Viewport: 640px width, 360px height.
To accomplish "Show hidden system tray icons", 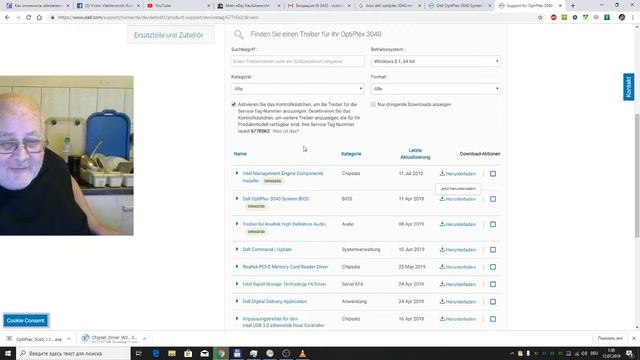I will tap(512, 353).
